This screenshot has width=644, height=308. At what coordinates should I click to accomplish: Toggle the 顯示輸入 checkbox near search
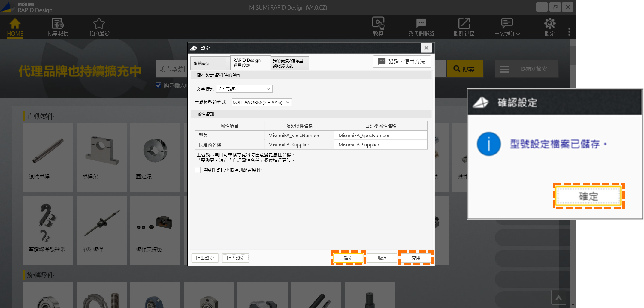pyautogui.click(x=158, y=85)
